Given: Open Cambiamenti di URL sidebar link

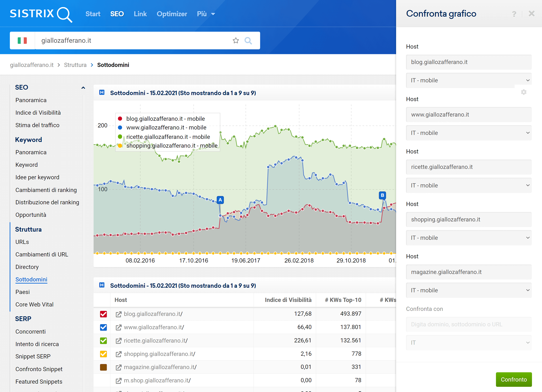Looking at the screenshot, I should coord(41,255).
